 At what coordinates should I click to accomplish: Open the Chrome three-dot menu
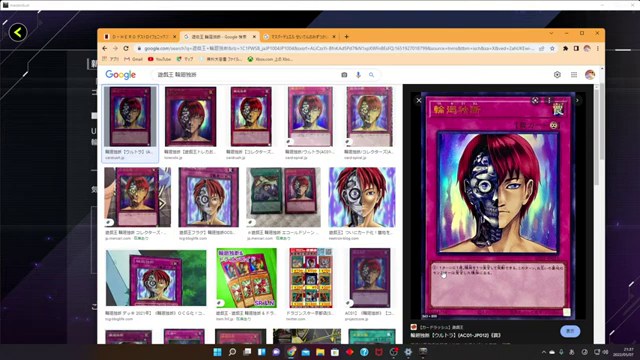pos(598,48)
